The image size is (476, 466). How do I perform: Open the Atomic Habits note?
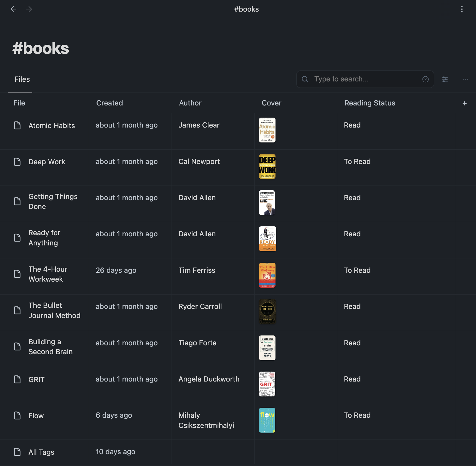[52, 126]
